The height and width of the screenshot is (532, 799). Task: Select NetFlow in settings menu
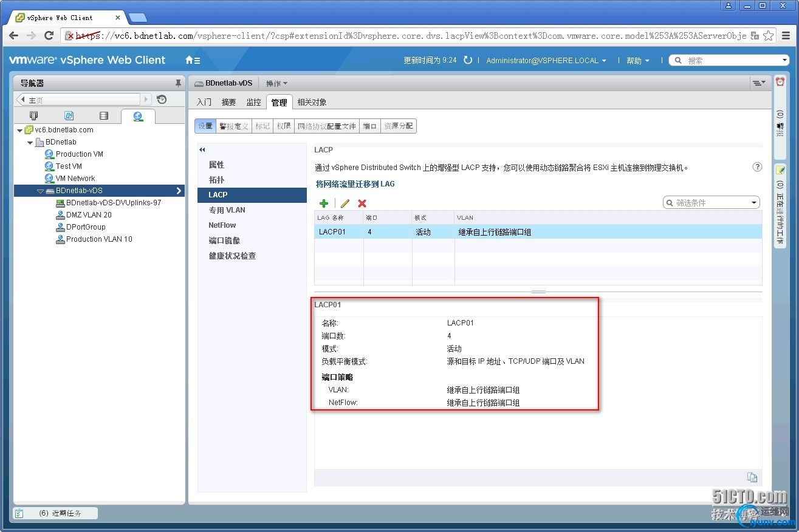pyautogui.click(x=222, y=225)
